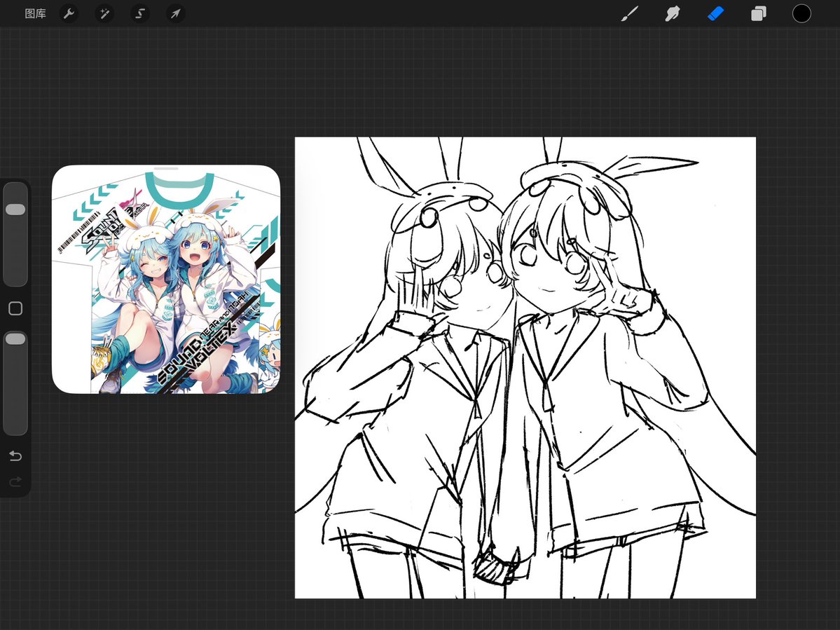Grab the reference window top handle
This screenshot has width=840, height=630.
tap(166, 169)
